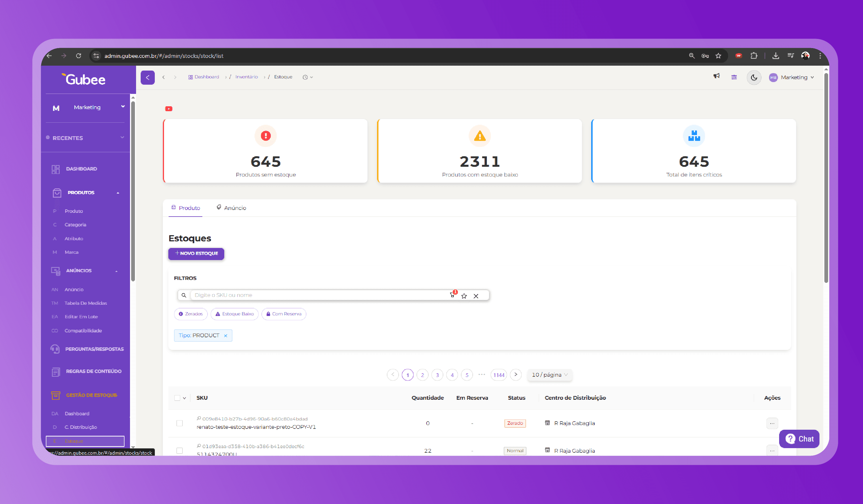863x504 pixels.
Task: Click the star favorite icon in search bar
Action: tap(464, 295)
